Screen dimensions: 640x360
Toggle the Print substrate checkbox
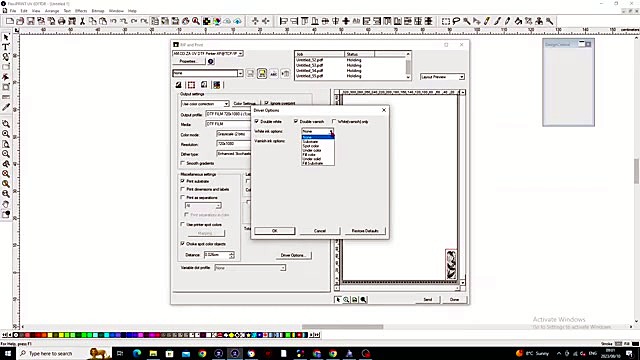(183, 181)
